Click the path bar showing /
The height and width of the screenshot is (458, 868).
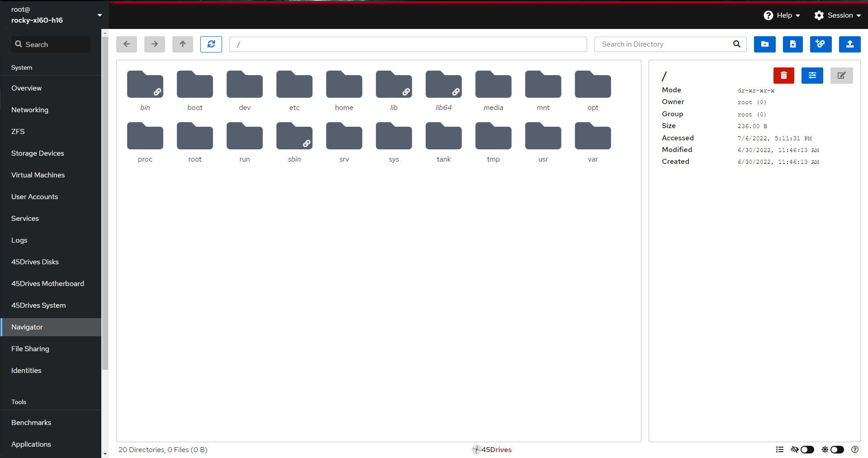click(x=408, y=44)
